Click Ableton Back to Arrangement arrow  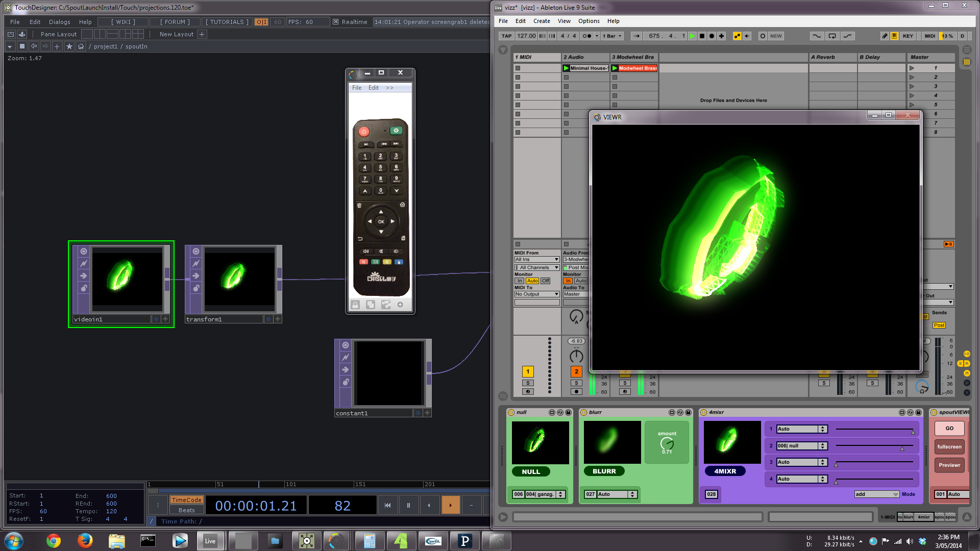tap(747, 36)
